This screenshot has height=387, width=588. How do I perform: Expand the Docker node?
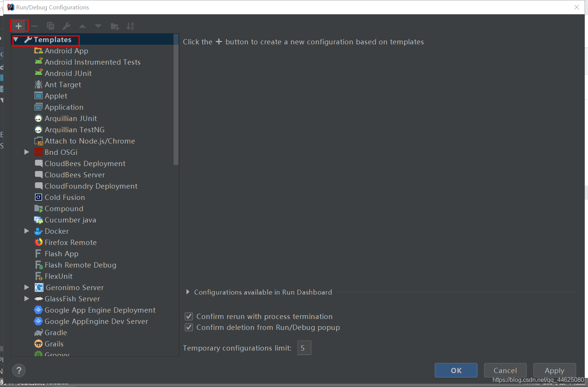point(27,231)
